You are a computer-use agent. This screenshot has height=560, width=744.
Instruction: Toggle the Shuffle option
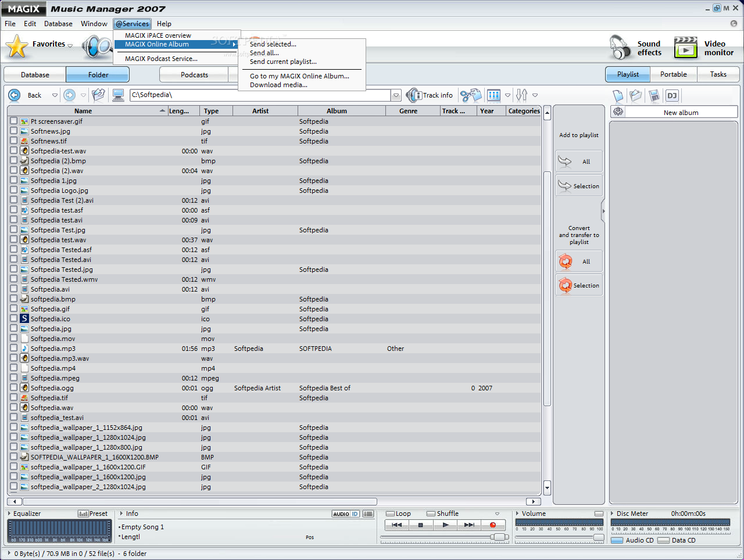431,514
